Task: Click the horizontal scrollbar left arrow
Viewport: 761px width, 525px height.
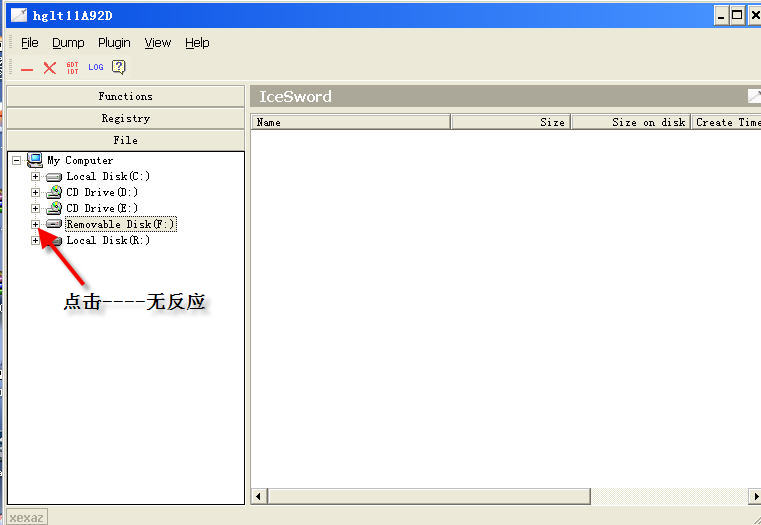Action: (259, 496)
